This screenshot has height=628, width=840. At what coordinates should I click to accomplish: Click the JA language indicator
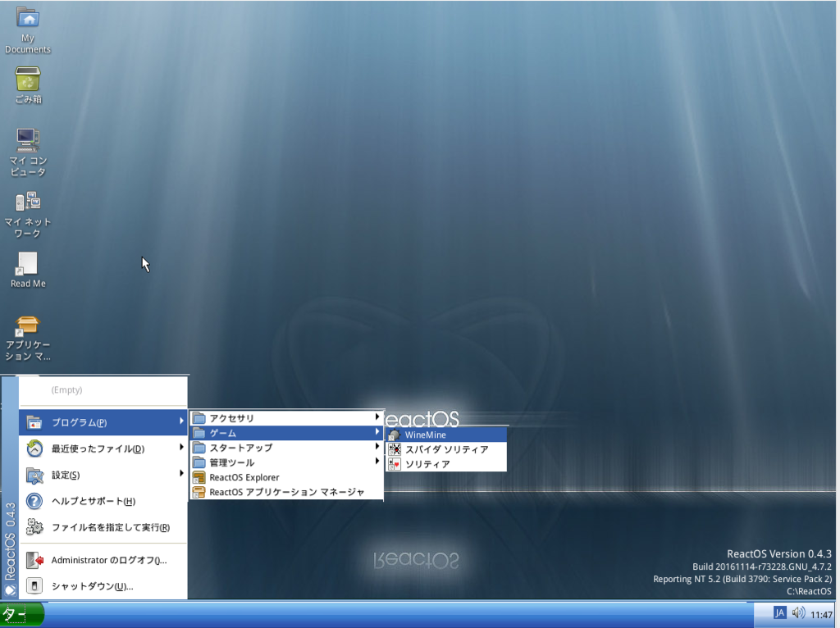pyautogui.click(x=779, y=613)
